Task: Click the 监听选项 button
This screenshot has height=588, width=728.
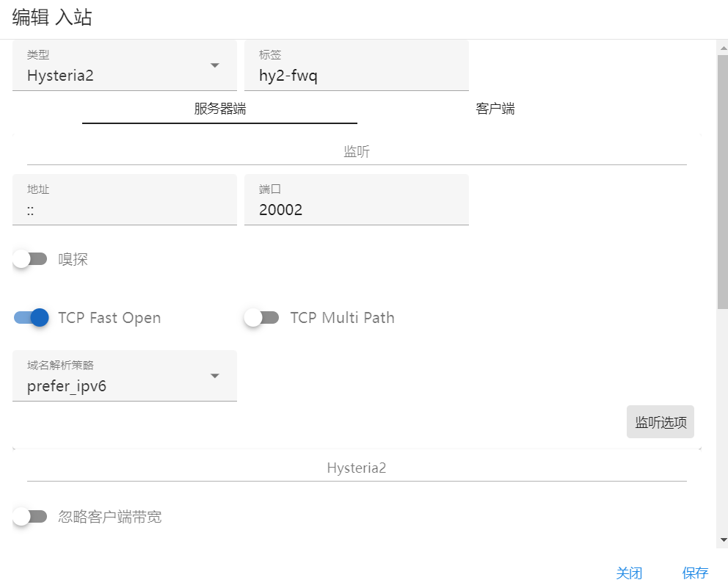Action: 660,421
